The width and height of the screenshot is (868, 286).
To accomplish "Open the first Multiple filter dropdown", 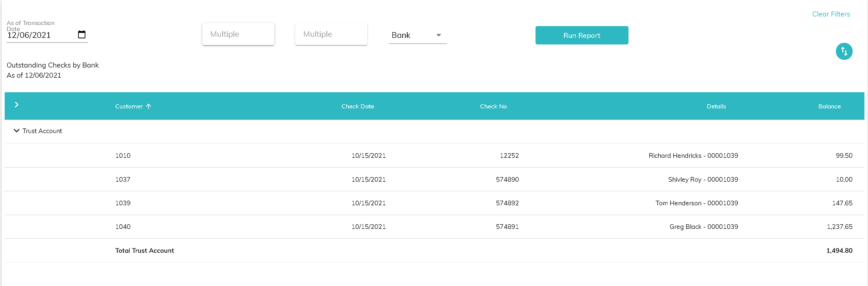I will click(x=238, y=34).
